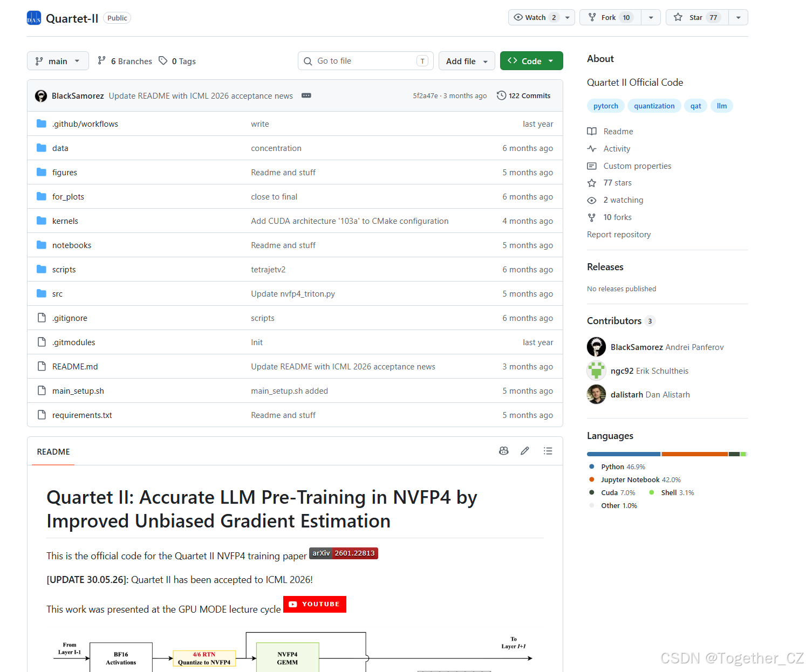
Task: Click the arXiv 2601.22813 badge
Action: coord(344,553)
